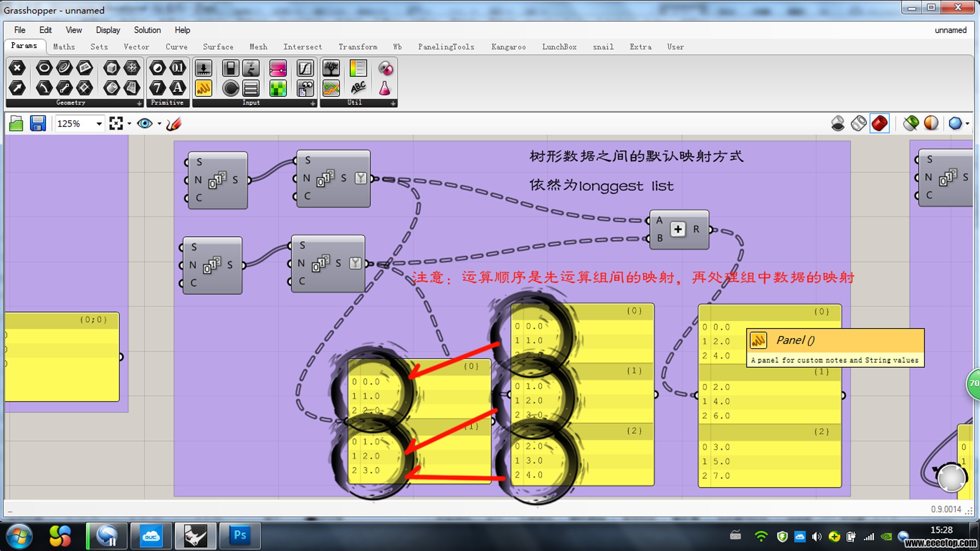Screen dimensions: 980x551
Task: Select the Line parameter icon
Action: pyautogui.click(x=64, y=87)
